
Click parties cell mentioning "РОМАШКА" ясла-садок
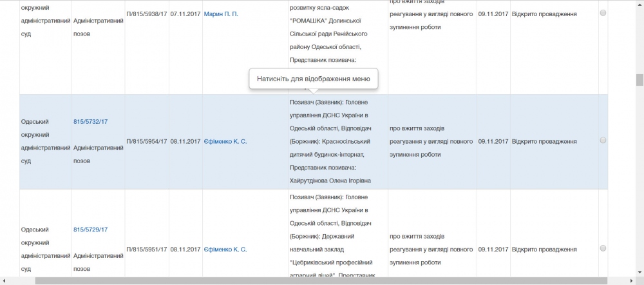pyautogui.click(x=337, y=32)
